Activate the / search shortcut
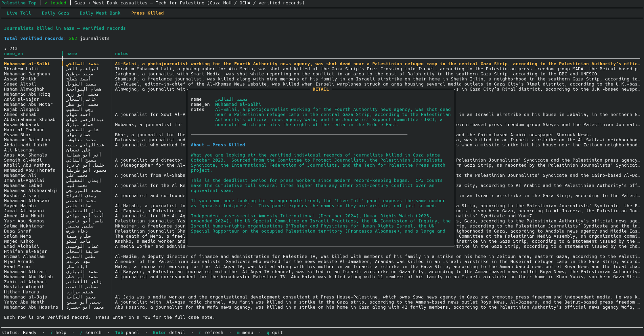Image resolution: width=644 pixels, height=336 pixels. click(x=90, y=333)
